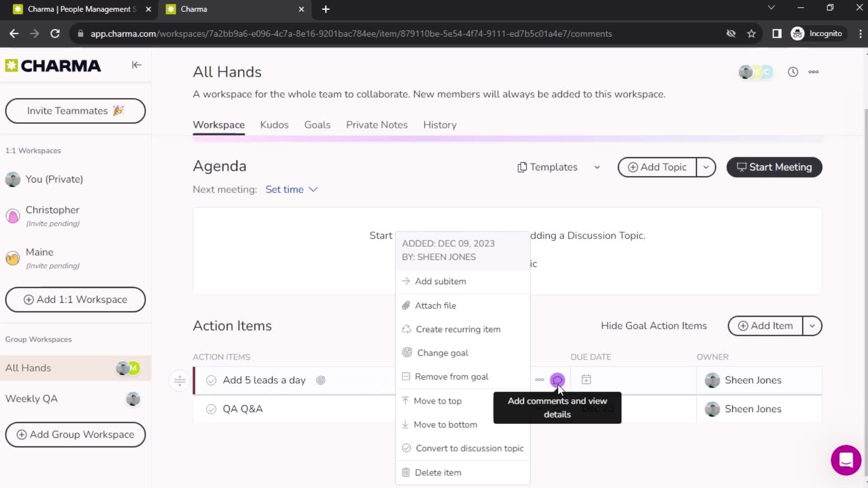Click the attach file icon in context menu

click(406, 305)
